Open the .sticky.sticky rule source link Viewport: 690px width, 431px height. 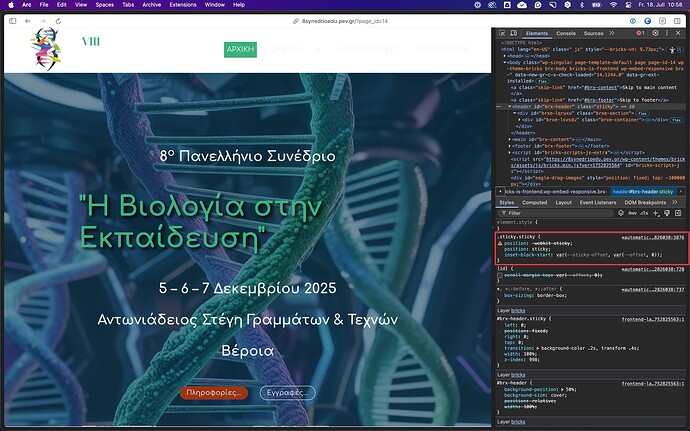click(653, 238)
